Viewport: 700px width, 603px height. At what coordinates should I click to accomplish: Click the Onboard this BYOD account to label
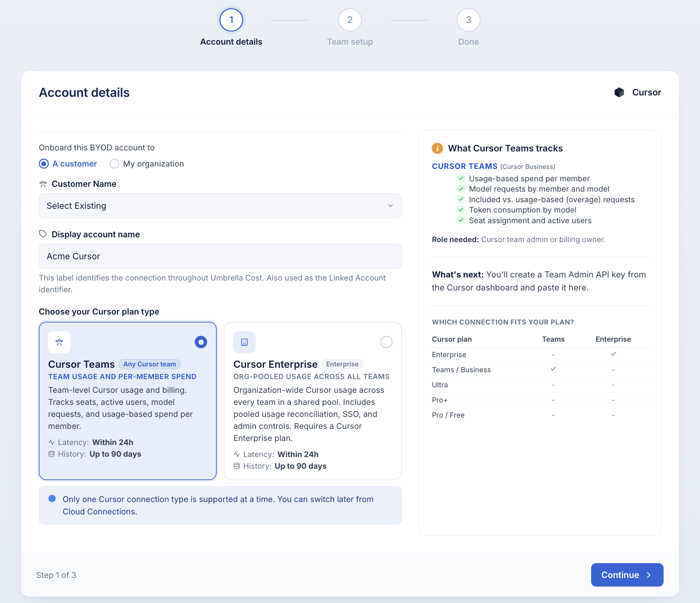[97, 148]
